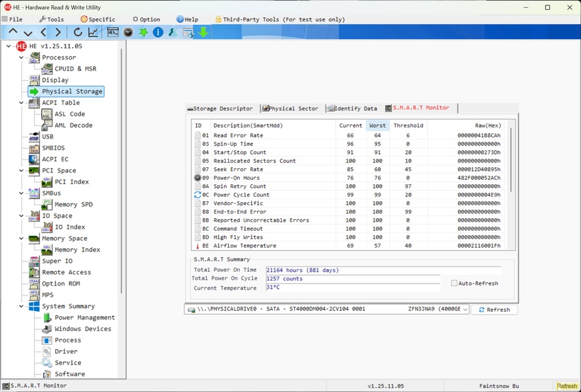Collapse the Processor tree node

coord(22,57)
